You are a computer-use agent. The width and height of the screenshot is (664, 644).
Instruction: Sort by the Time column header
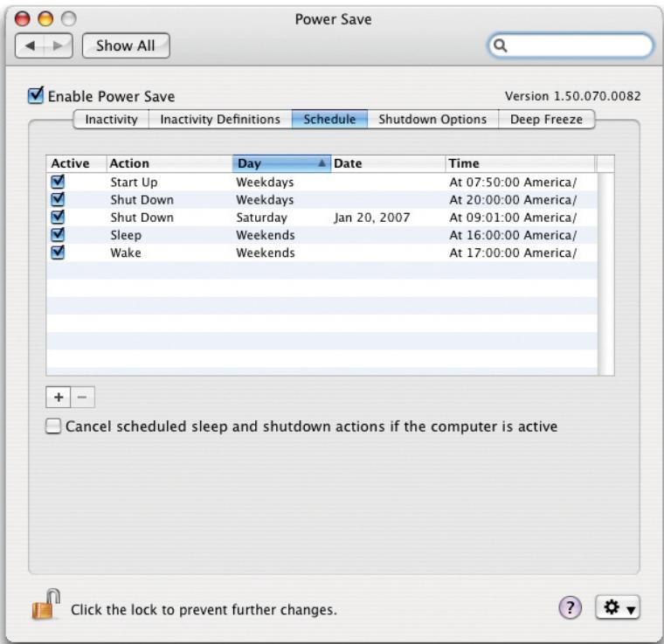click(x=520, y=163)
